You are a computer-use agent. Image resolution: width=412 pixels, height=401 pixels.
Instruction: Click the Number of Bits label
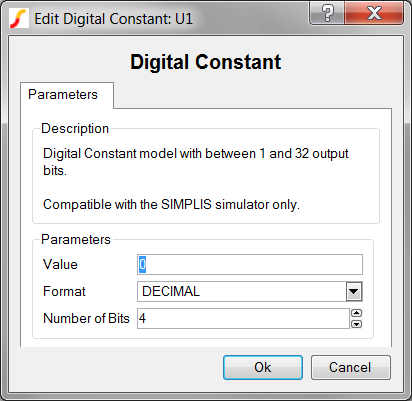pos(86,318)
